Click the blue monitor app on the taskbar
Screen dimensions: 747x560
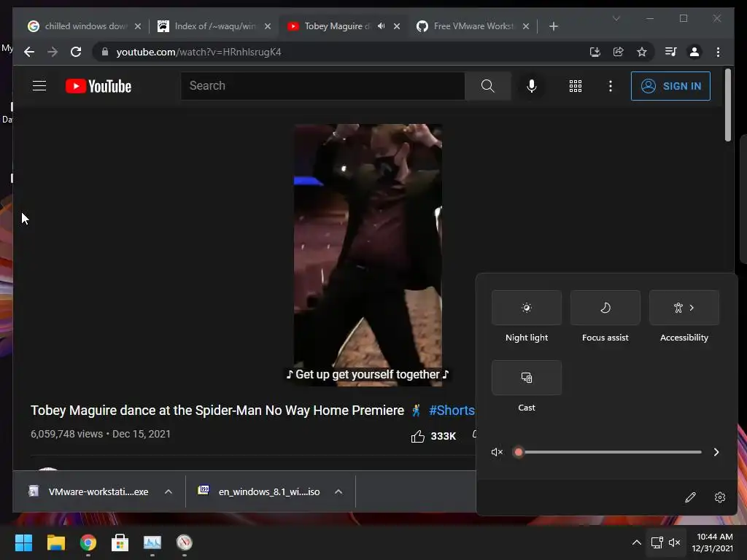[152, 542]
